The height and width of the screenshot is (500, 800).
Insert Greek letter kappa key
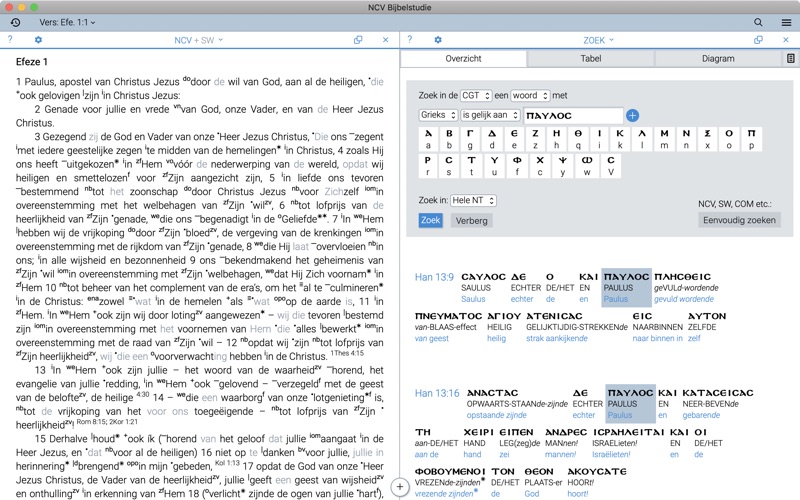[x=620, y=139]
